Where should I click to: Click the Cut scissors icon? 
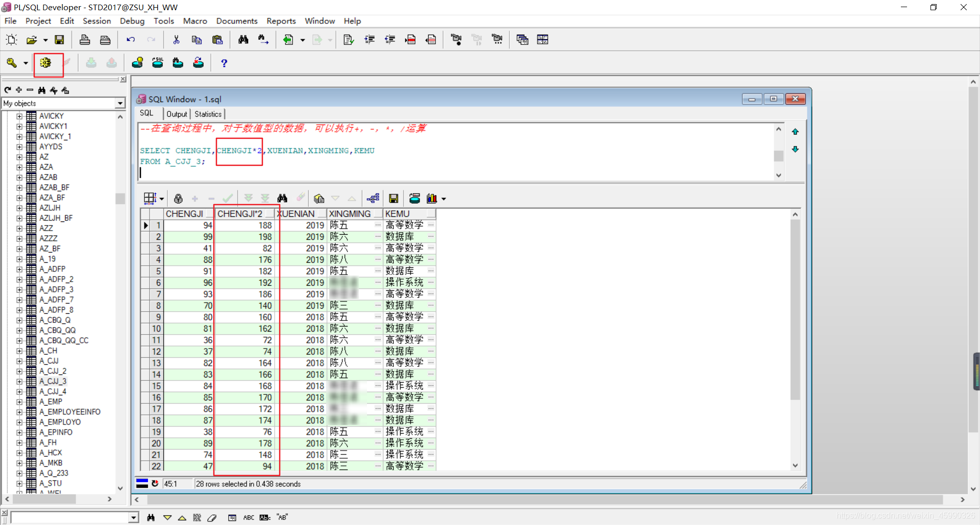(177, 40)
